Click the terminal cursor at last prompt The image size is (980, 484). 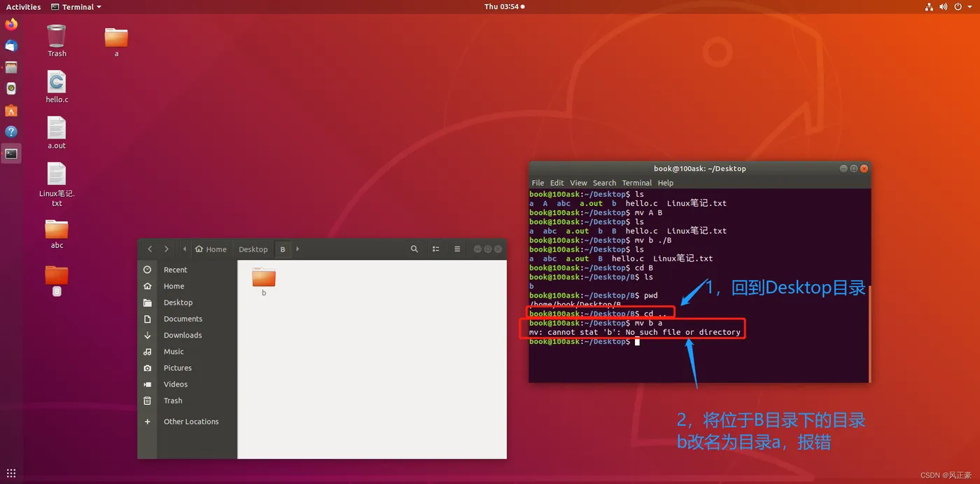(x=637, y=342)
